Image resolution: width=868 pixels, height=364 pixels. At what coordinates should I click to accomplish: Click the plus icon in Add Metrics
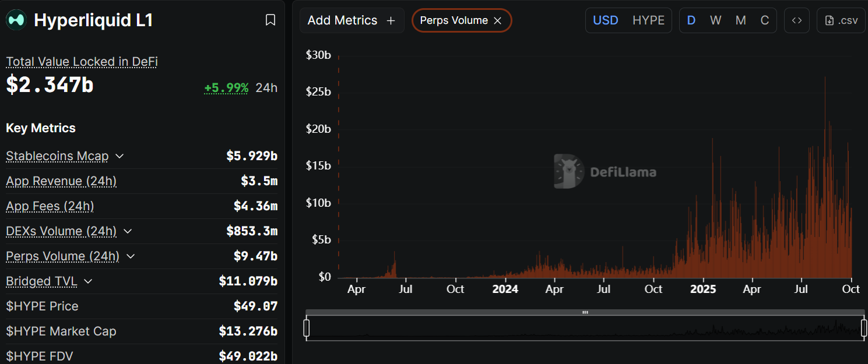[x=391, y=21]
